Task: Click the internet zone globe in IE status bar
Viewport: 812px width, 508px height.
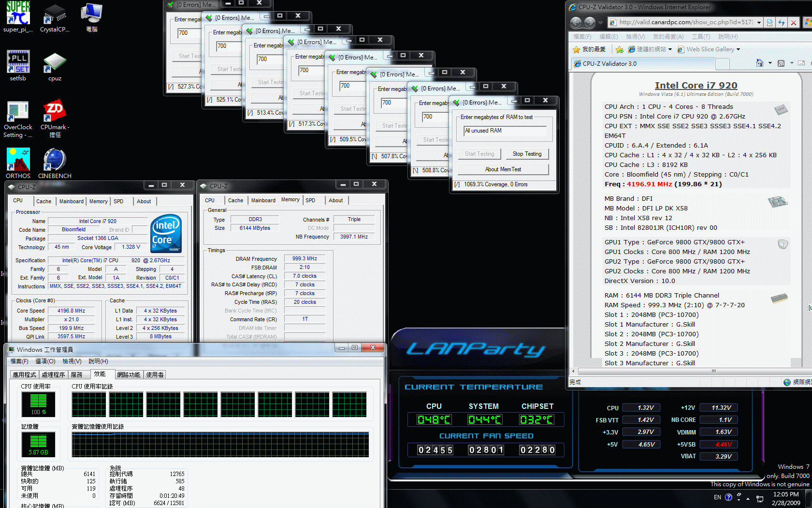Action: 787,382
